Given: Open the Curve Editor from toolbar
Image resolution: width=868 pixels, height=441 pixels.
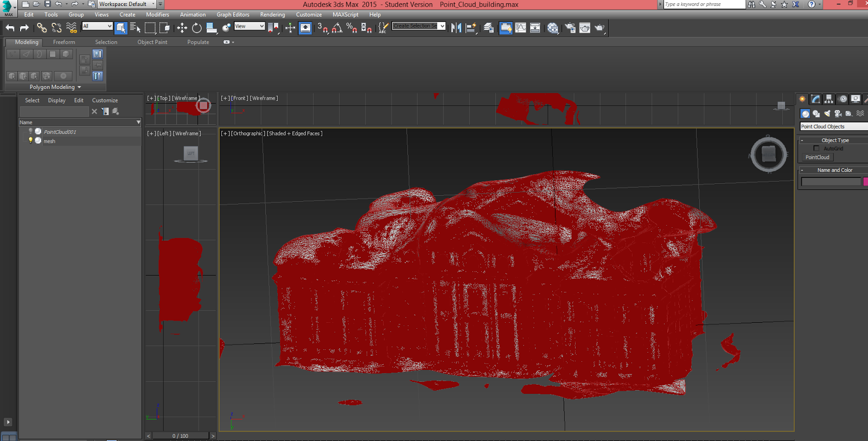Looking at the screenshot, I should click(520, 28).
